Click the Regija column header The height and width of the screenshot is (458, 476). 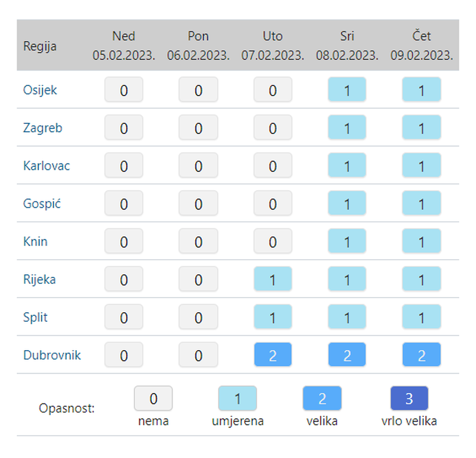coord(40,46)
